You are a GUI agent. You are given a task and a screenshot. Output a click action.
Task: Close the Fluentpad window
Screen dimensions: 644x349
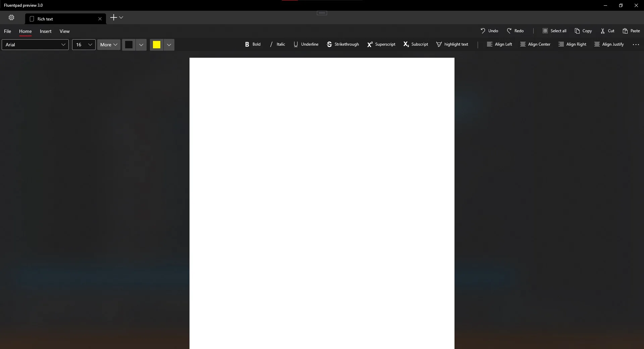pyautogui.click(x=636, y=5)
